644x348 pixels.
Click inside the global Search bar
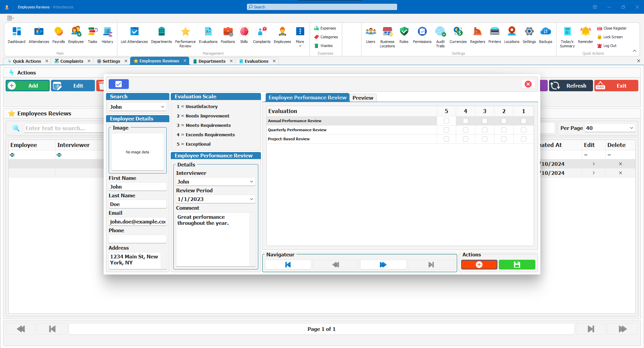(x=322, y=7)
